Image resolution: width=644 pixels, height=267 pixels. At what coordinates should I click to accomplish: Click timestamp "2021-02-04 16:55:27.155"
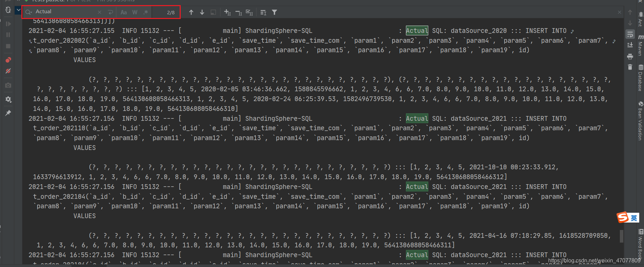[71, 31]
